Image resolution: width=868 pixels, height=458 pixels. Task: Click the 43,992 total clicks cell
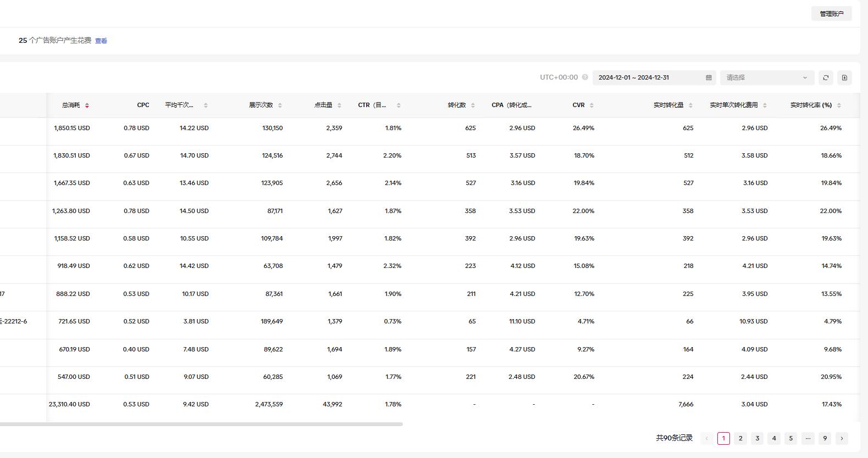pos(333,404)
